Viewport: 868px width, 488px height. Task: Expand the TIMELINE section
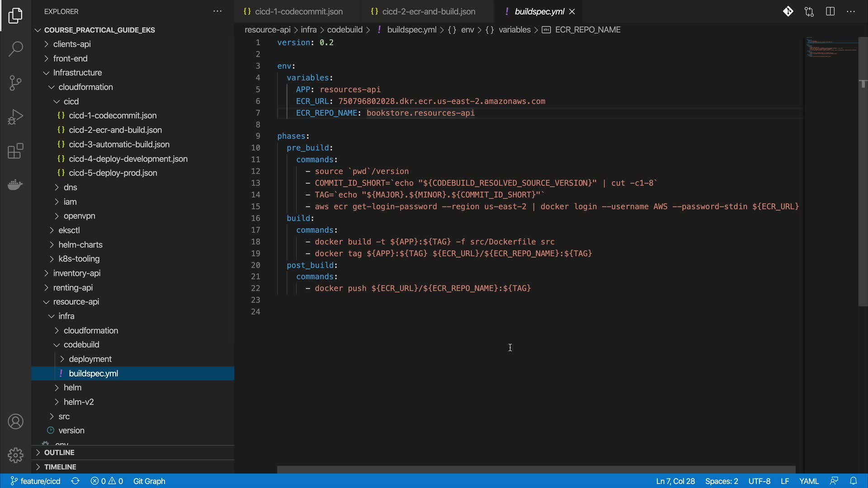(x=60, y=467)
